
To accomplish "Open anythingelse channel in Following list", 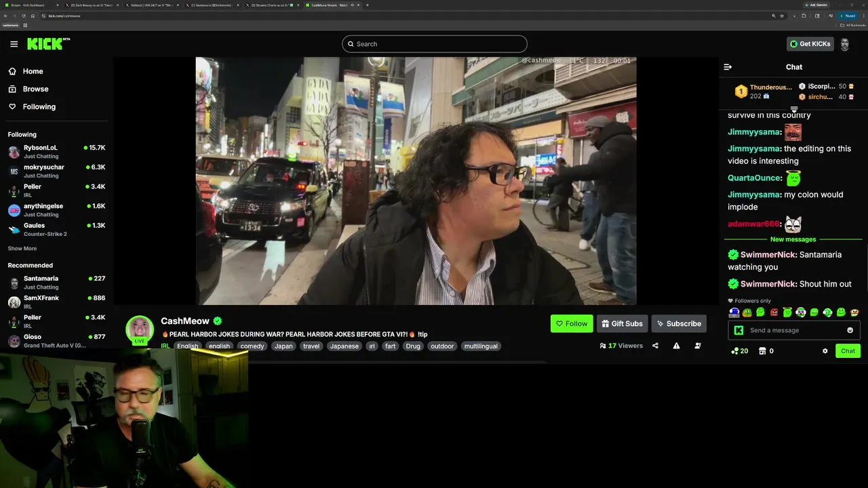I will click(x=56, y=210).
